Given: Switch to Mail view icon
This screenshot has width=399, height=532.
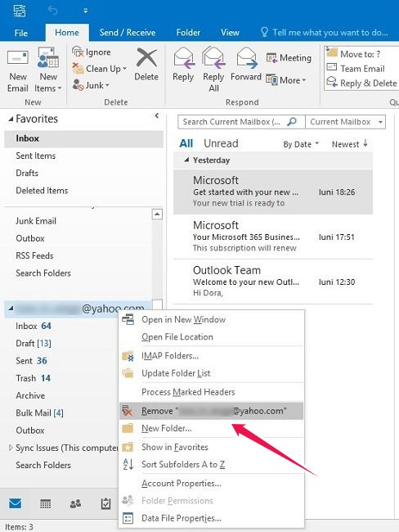Looking at the screenshot, I should pos(16,504).
